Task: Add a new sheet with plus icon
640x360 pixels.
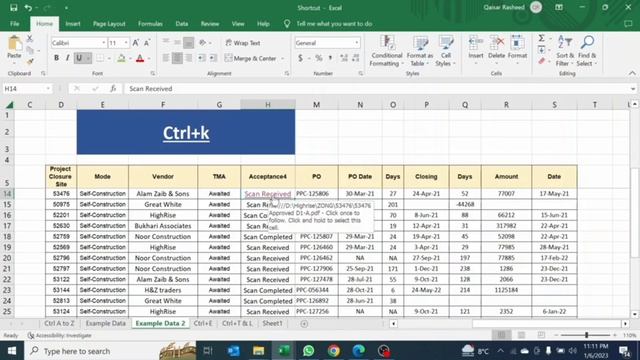Action: [304, 324]
